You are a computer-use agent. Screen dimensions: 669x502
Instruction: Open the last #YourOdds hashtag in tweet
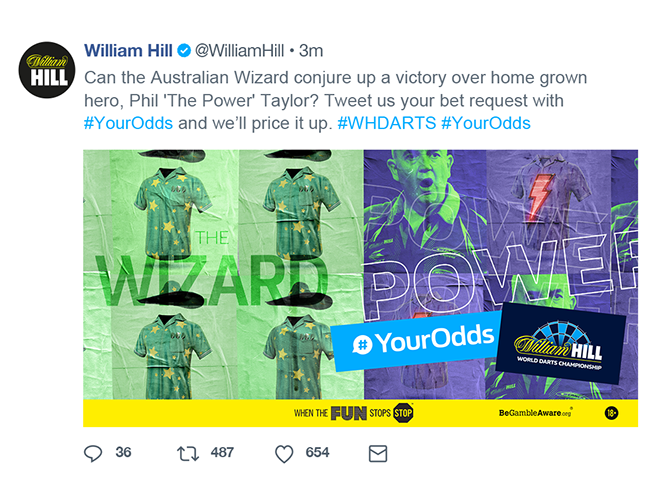click(x=486, y=123)
